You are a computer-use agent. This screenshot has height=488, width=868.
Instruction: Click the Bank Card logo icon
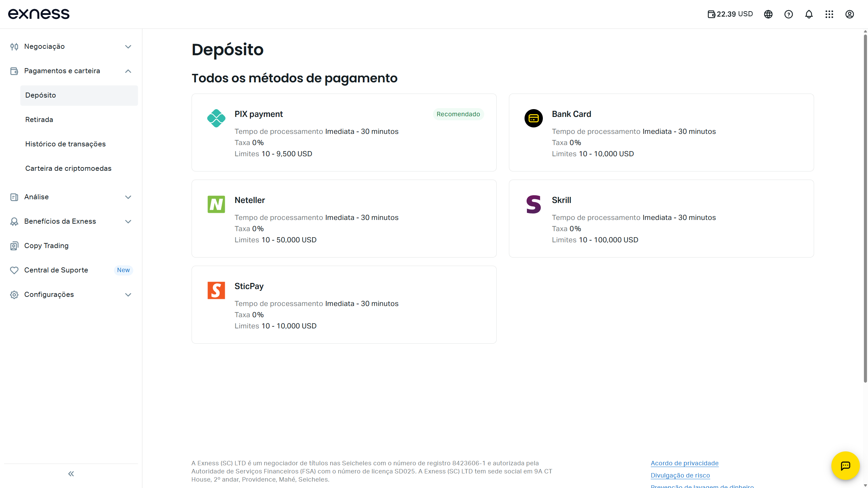click(534, 118)
